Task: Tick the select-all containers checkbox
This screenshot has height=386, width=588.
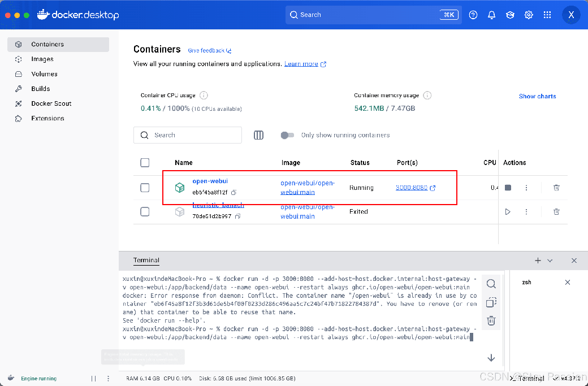Action: 145,163
